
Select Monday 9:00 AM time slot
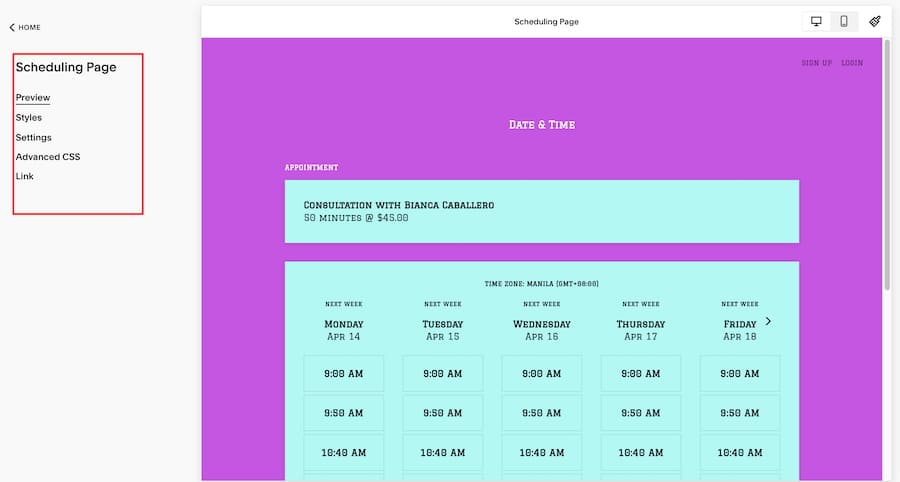[x=343, y=373]
